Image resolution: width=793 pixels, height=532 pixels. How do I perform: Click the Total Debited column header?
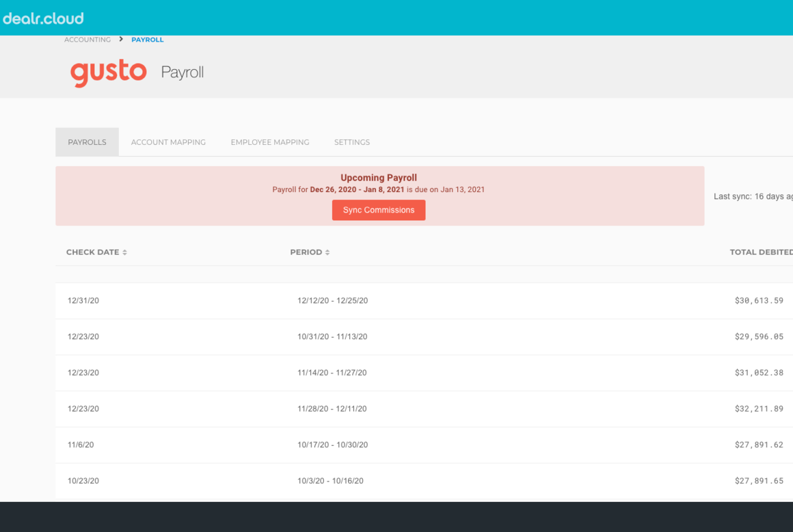[761, 252]
